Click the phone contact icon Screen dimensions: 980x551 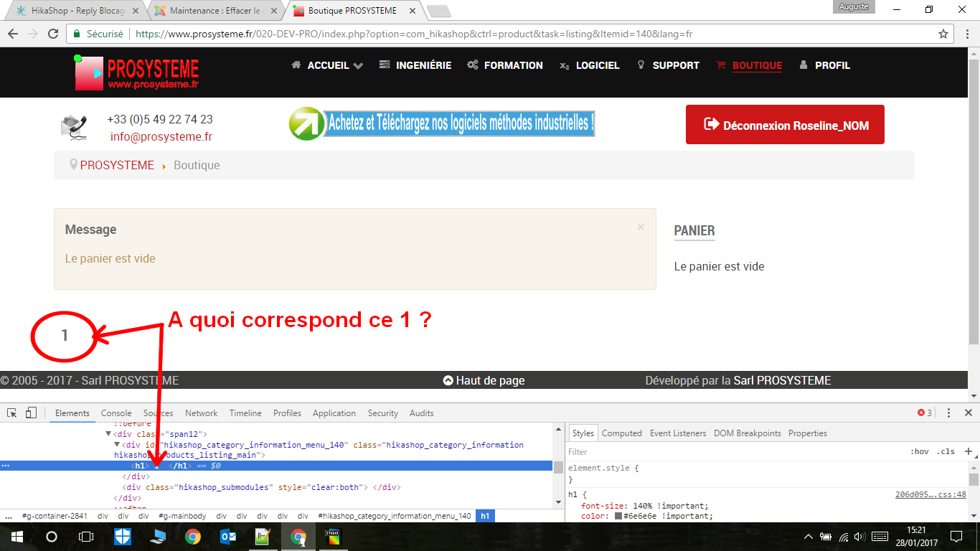74,128
